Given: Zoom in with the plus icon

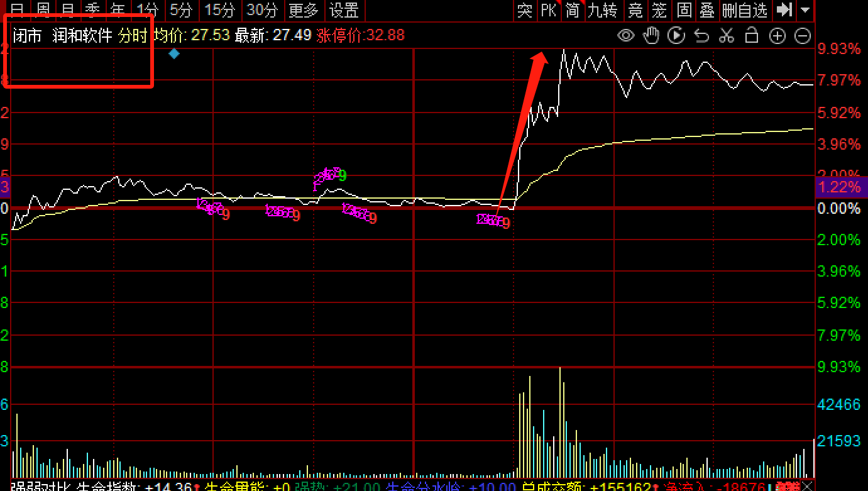Looking at the screenshot, I should point(777,36).
